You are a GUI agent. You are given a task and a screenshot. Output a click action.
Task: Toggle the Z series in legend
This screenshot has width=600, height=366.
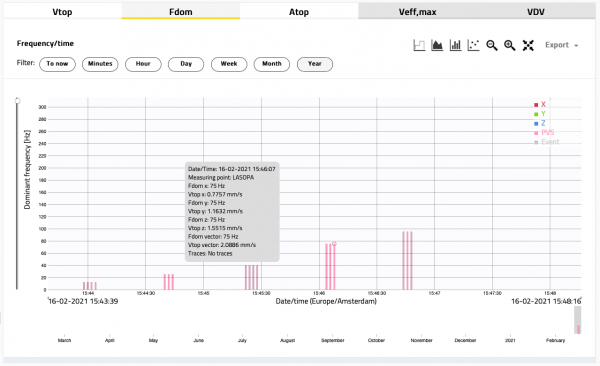[540, 123]
